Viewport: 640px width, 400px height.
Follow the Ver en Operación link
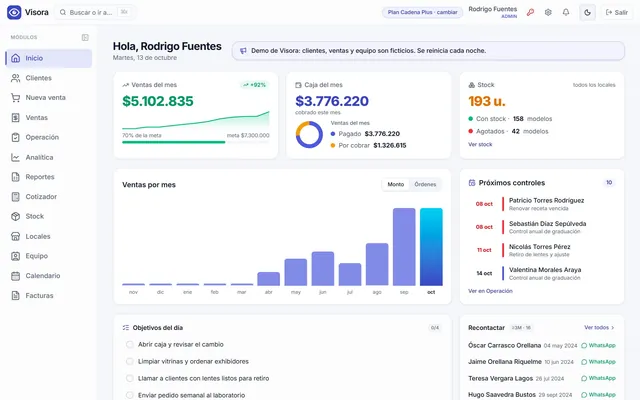coord(490,291)
